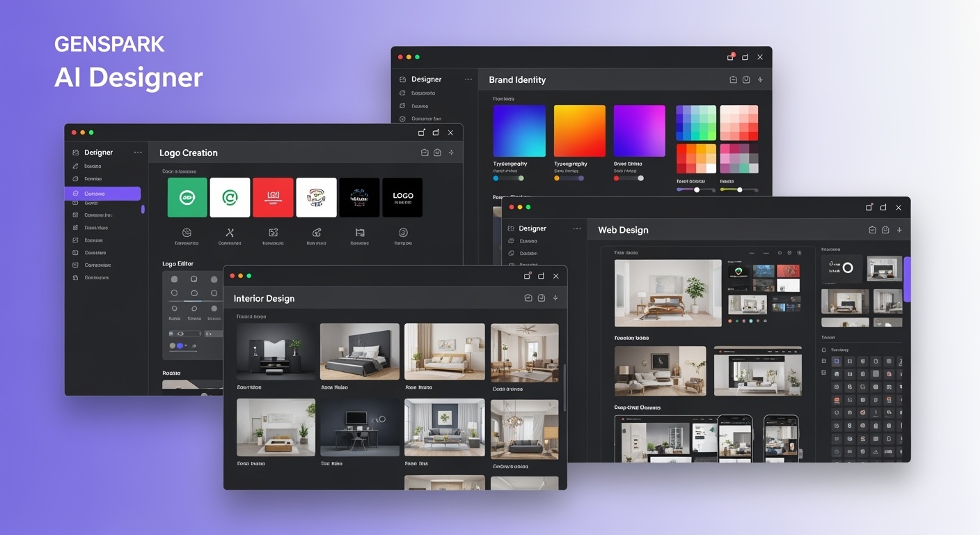This screenshot has height=535, width=980.
Task: Click the sparkle icon in Interior Design header
Action: pos(555,298)
